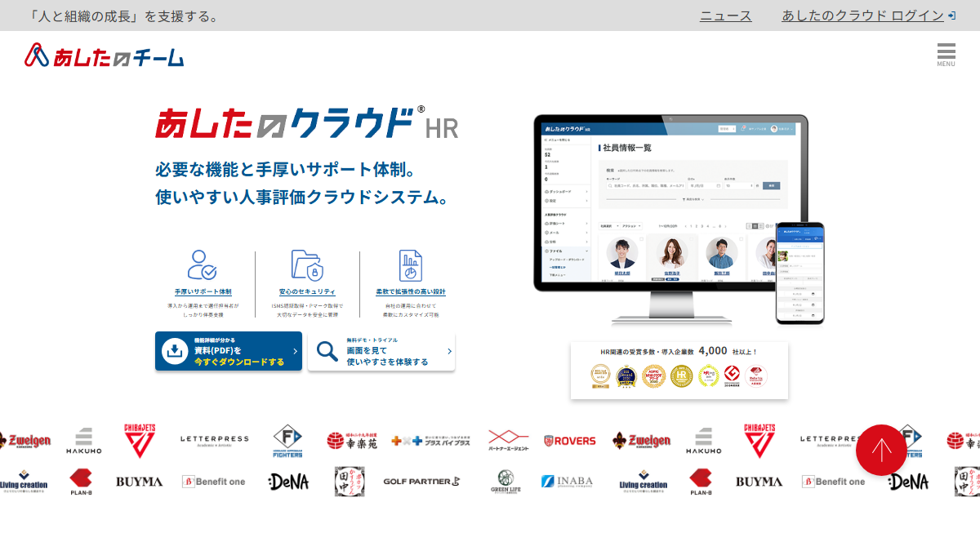Image resolution: width=980 pixels, height=551 pixels.
Task: Open the hamburger MENU icon
Action: (x=946, y=55)
